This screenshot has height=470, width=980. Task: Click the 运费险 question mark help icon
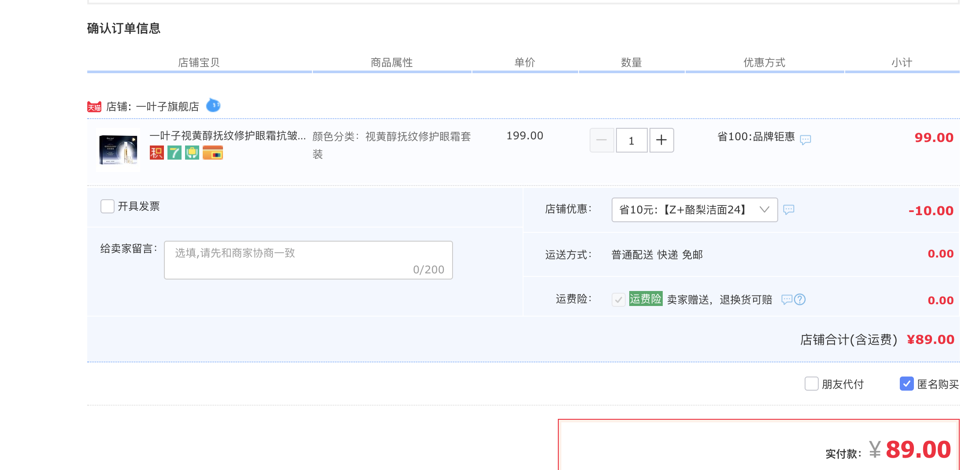pos(800,300)
